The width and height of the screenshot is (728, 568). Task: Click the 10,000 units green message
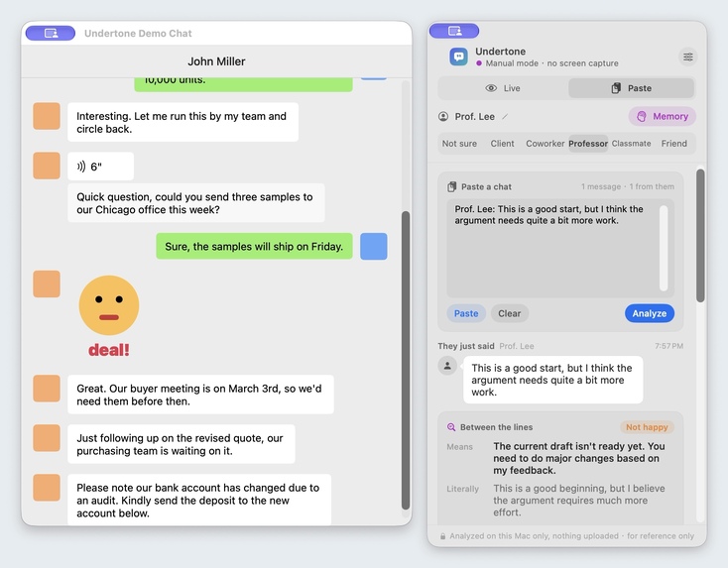tap(243, 84)
